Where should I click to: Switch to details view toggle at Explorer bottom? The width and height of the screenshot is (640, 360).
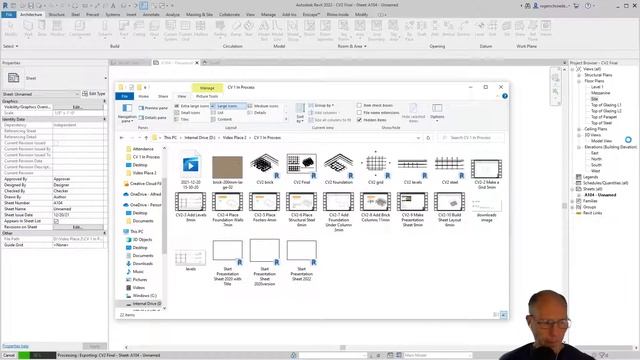click(x=496, y=315)
